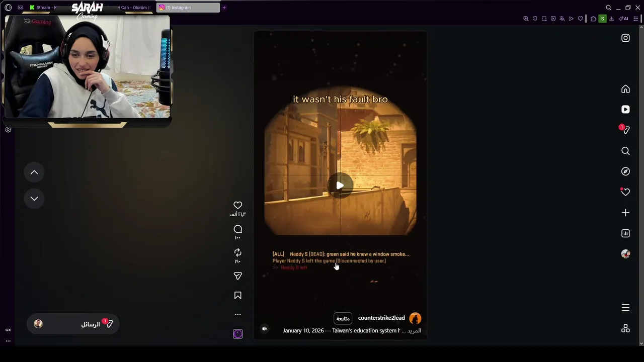Share the reel via paper plane

coord(238,276)
